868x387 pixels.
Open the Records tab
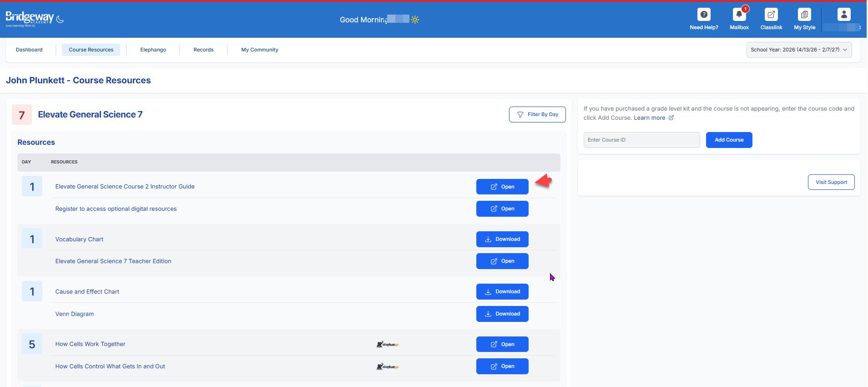[203, 50]
